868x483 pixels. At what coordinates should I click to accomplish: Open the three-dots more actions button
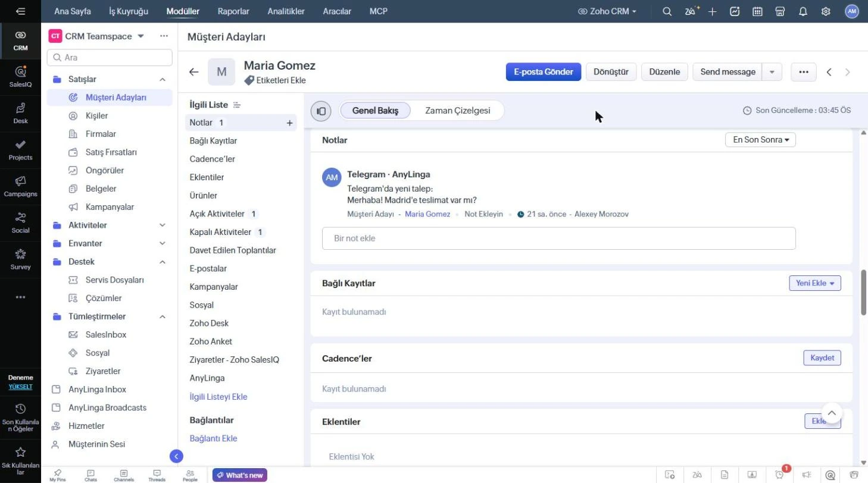pos(804,72)
